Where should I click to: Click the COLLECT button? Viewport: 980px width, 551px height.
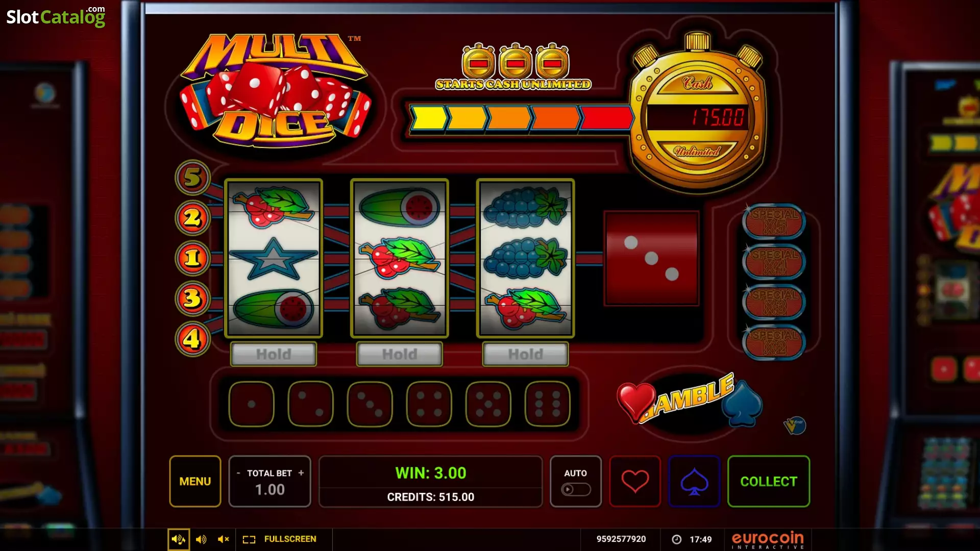click(x=769, y=481)
